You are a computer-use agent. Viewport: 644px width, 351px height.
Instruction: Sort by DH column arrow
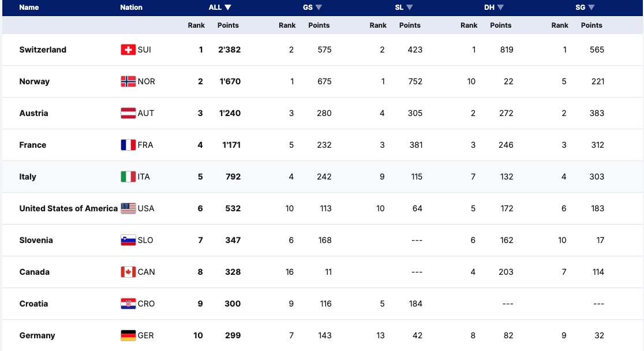(x=500, y=8)
